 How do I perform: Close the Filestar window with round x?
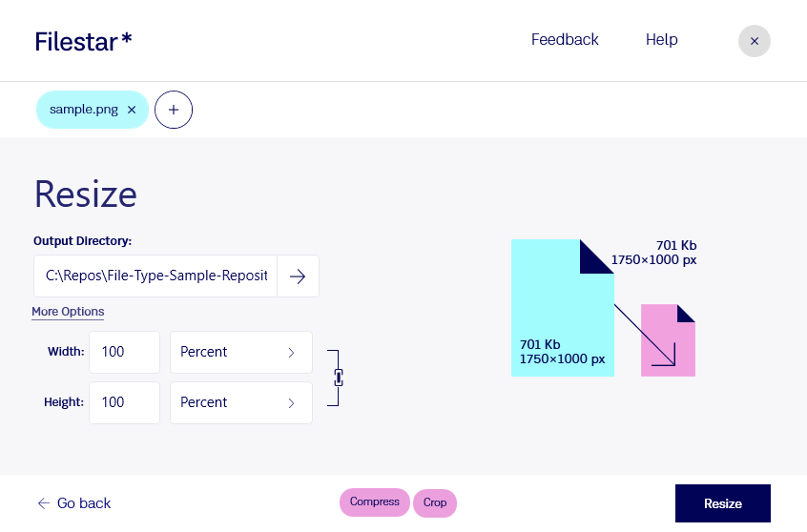755,41
